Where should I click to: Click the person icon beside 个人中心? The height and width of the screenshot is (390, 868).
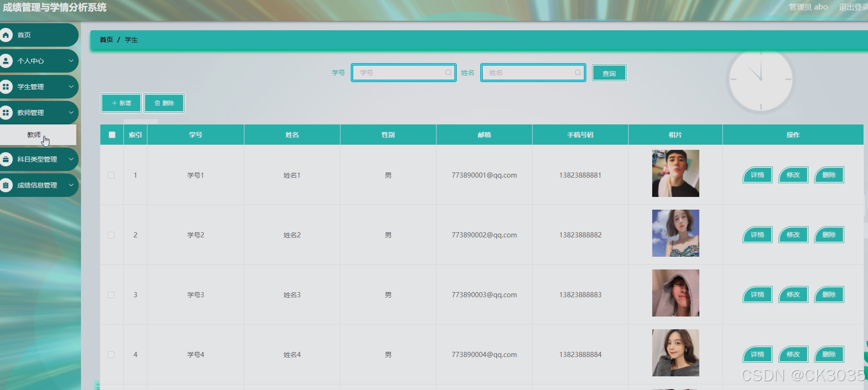coord(6,61)
